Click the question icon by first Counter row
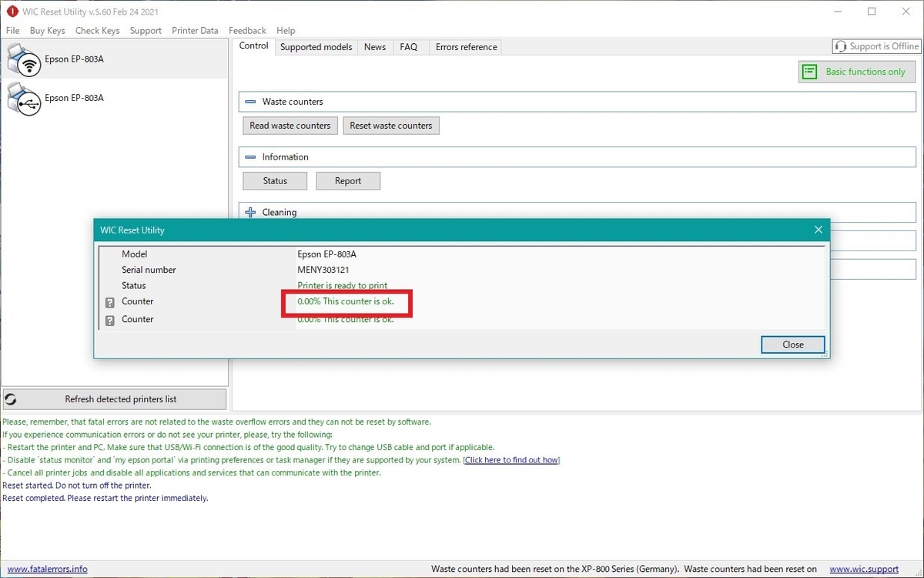924x578 pixels. pyautogui.click(x=109, y=303)
